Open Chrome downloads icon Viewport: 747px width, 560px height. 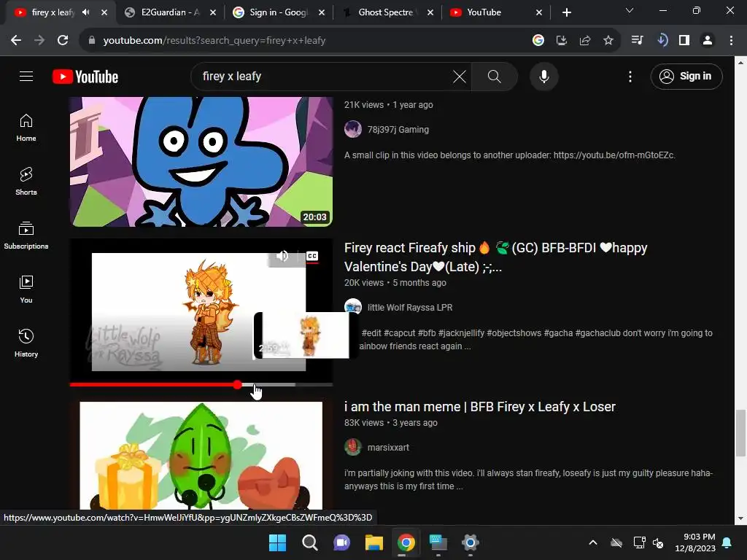(662, 41)
